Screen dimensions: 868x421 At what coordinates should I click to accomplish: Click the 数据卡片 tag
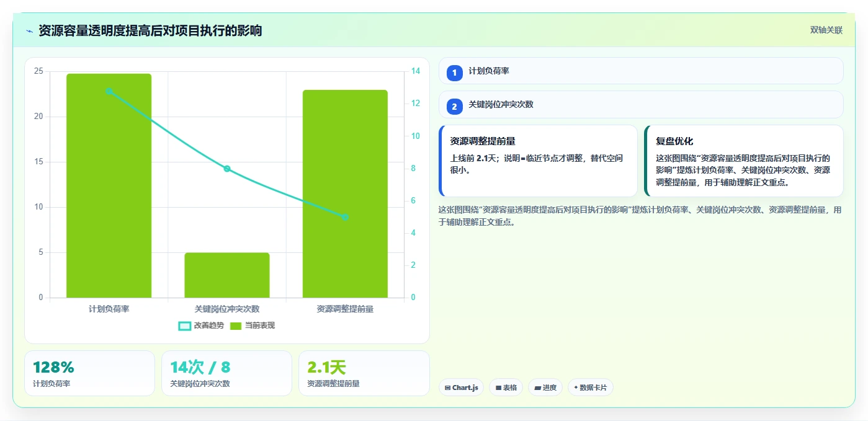pos(590,388)
